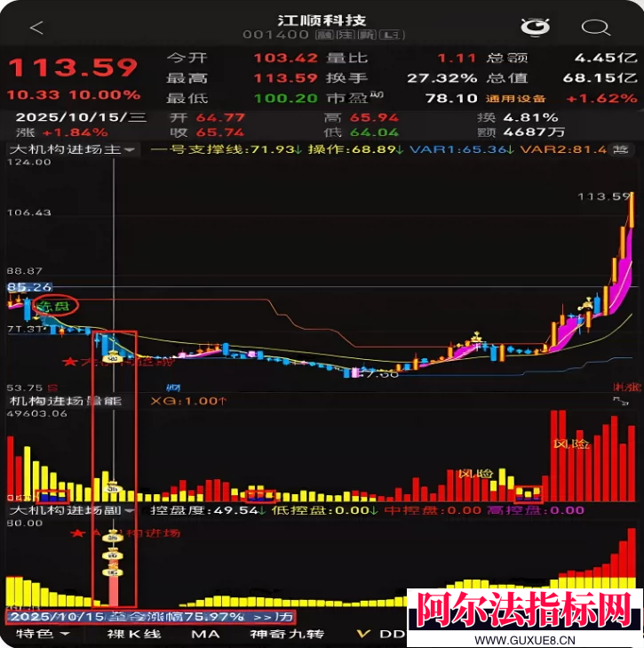Tap the crosshair date 2025/10/15/三

(81, 117)
